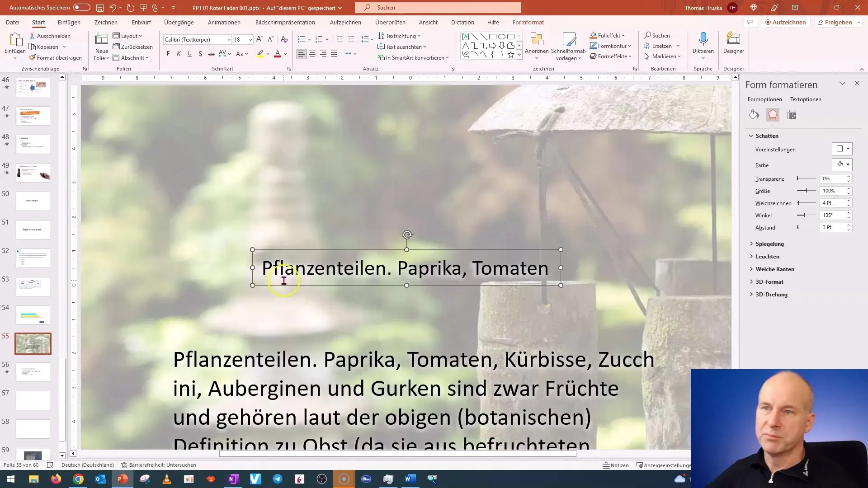This screenshot has width=868, height=488.
Task: Open the Layout dropdown
Action: pyautogui.click(x=127, y=36)
